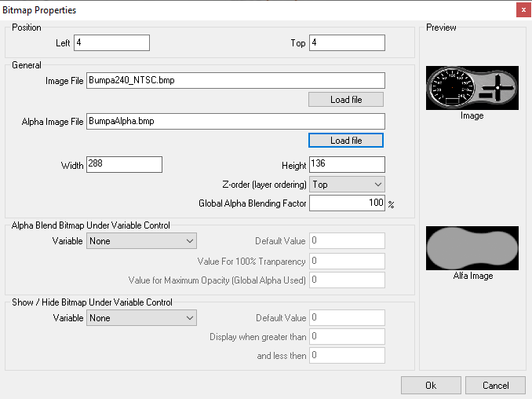
Task: Click the Alfa Image preview thumbnail
Action: point(472,248)
